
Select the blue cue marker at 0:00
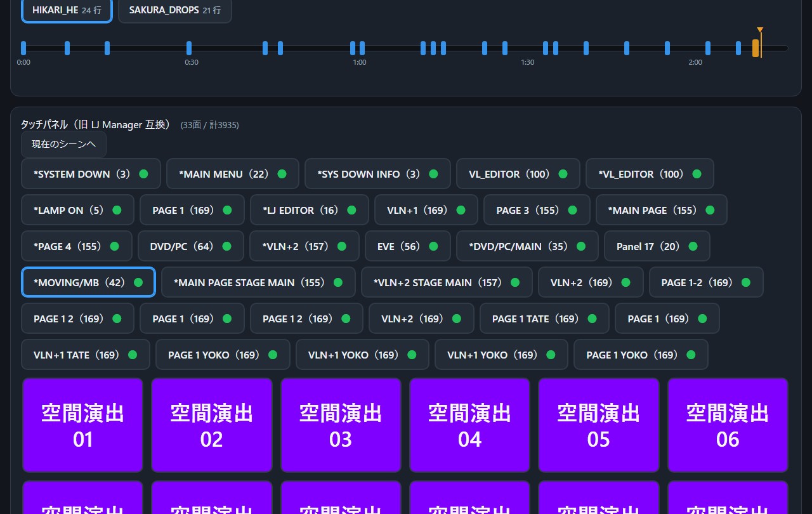(23, 48)
